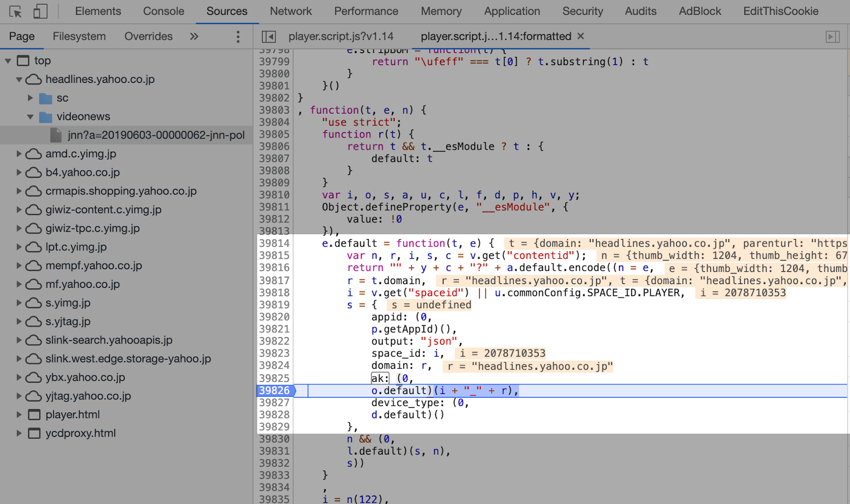The height and width of the screenshot is (504, 850).
Task: Select the Sources tab
Action: click(x=227, y=11)
